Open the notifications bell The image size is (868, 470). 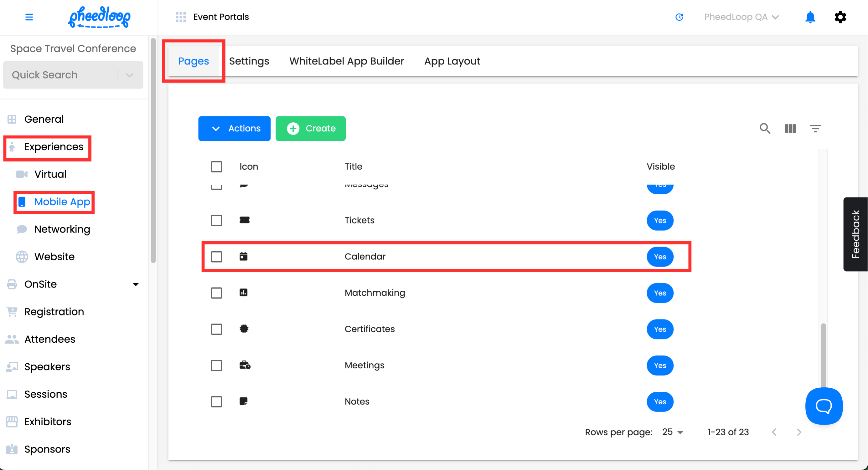(x=810, y=17)
